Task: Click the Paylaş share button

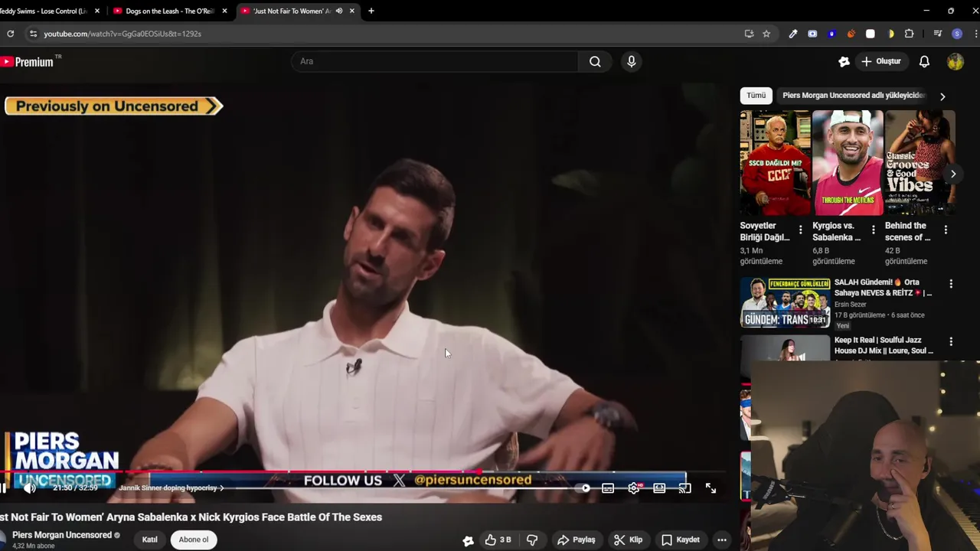Action: pyautogui.click(x=577, y=540)
